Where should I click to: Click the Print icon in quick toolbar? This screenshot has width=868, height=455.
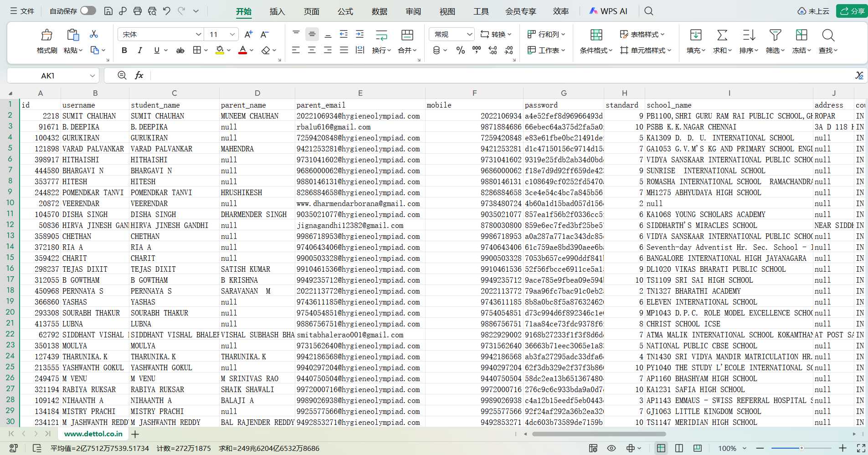tap(138, 11)
